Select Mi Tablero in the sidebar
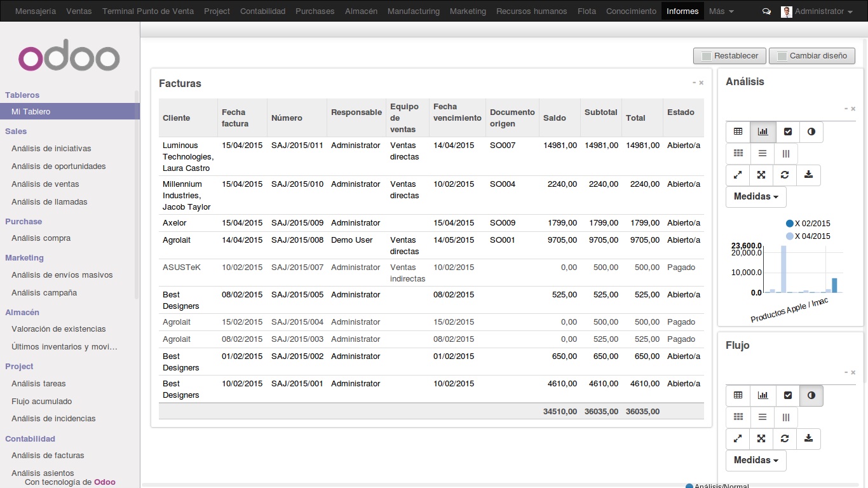This screenshot has height=488, width=868. [x=70, y=112]
